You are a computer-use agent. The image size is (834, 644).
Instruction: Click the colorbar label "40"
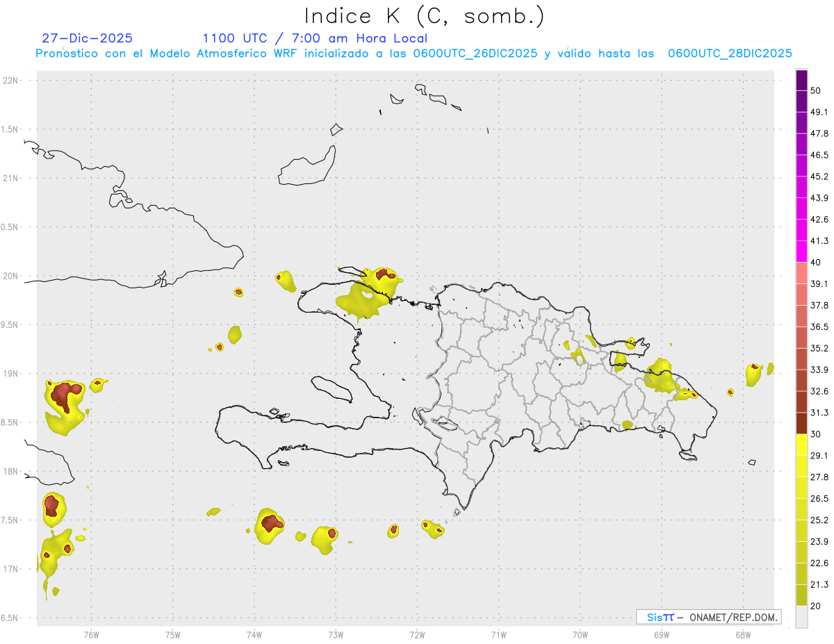[x=817, y=263]
